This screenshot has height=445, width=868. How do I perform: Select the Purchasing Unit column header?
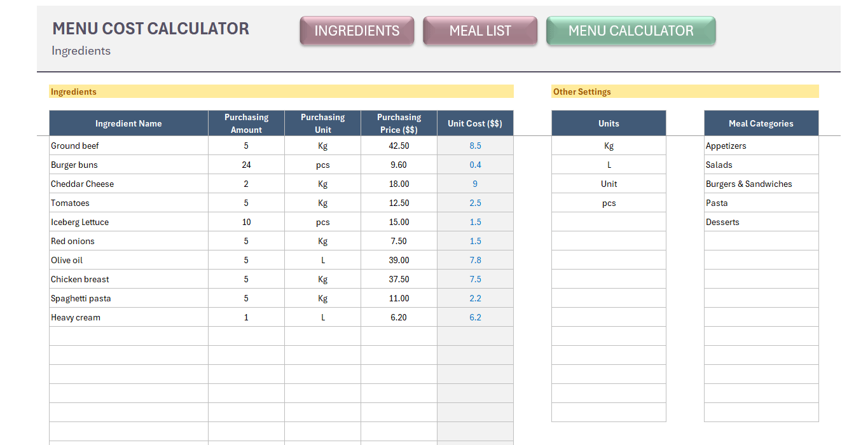click(x=322, y=123)
